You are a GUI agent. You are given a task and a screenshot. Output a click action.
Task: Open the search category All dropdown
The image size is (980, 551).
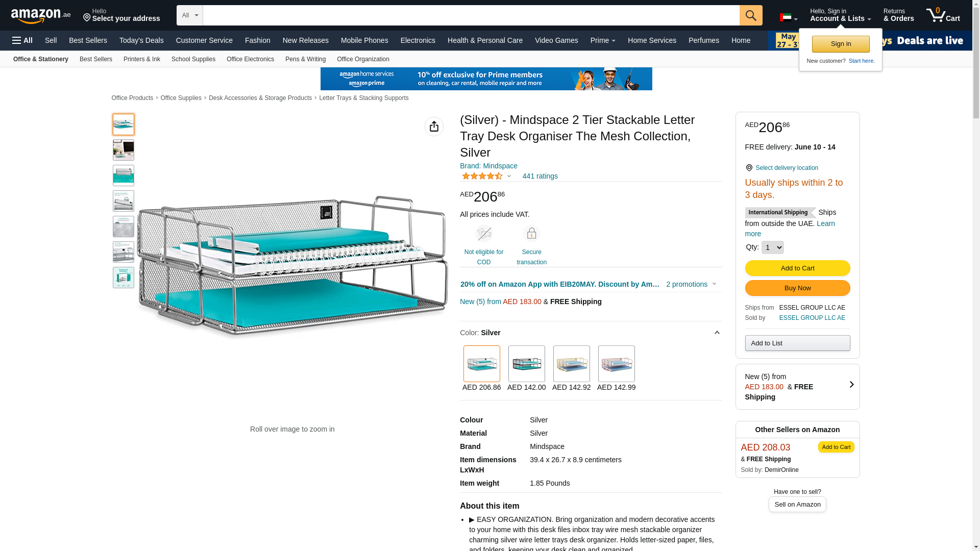pyautogui.click(x=189, y=15)
